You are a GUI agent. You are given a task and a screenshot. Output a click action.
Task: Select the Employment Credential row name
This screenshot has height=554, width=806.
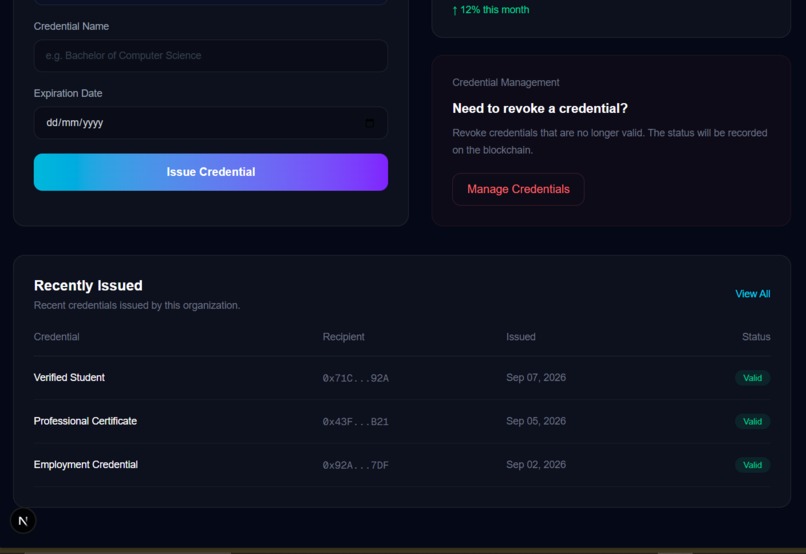tap(86, 465)
